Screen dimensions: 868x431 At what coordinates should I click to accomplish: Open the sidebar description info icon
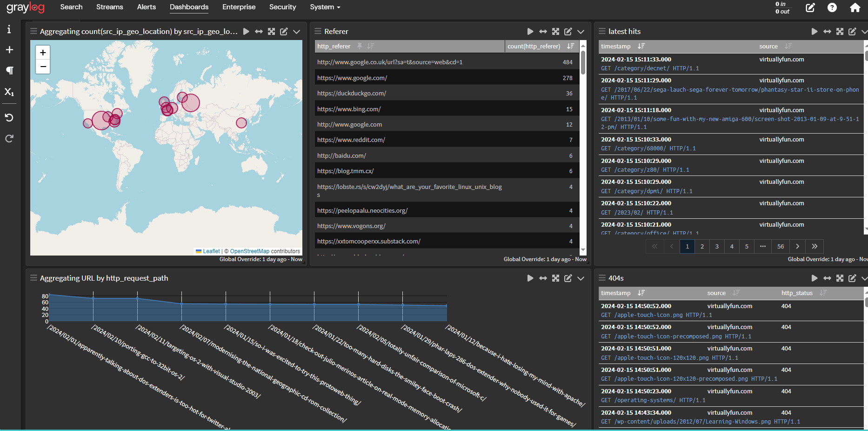coord(9,29)
